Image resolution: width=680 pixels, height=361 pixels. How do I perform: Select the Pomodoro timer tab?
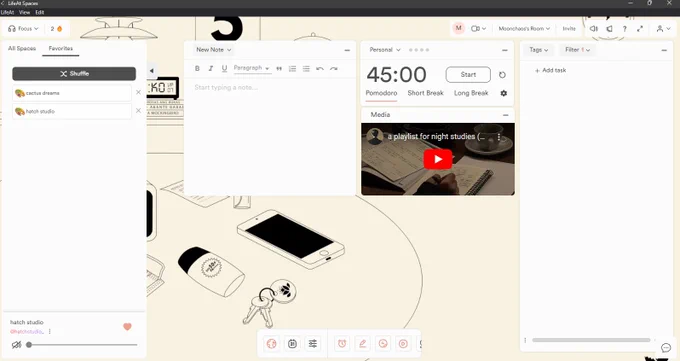click(x=381, y=93)
